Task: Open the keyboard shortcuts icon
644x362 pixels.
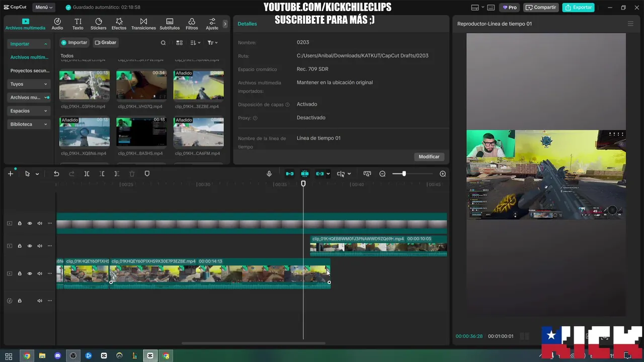Action: [491, 8]
